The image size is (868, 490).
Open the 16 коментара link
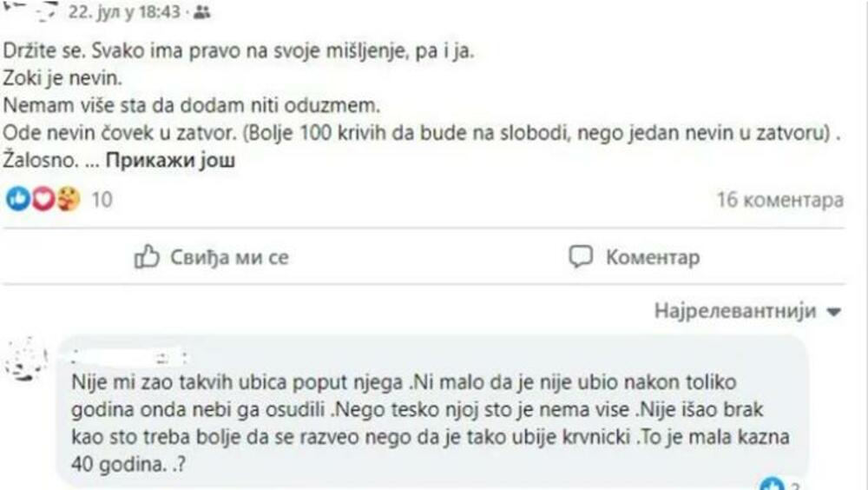point(779,200)
